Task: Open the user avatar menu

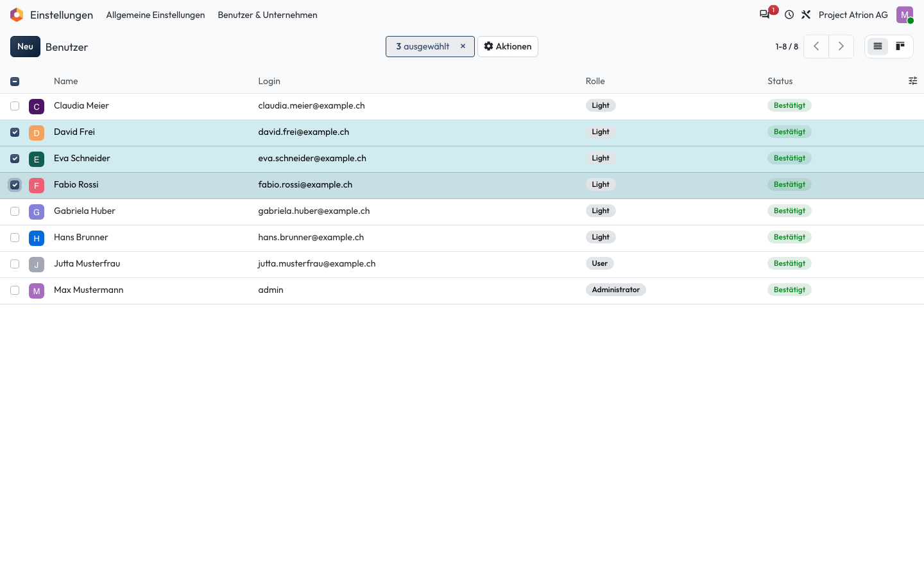Action: (905, 15)
